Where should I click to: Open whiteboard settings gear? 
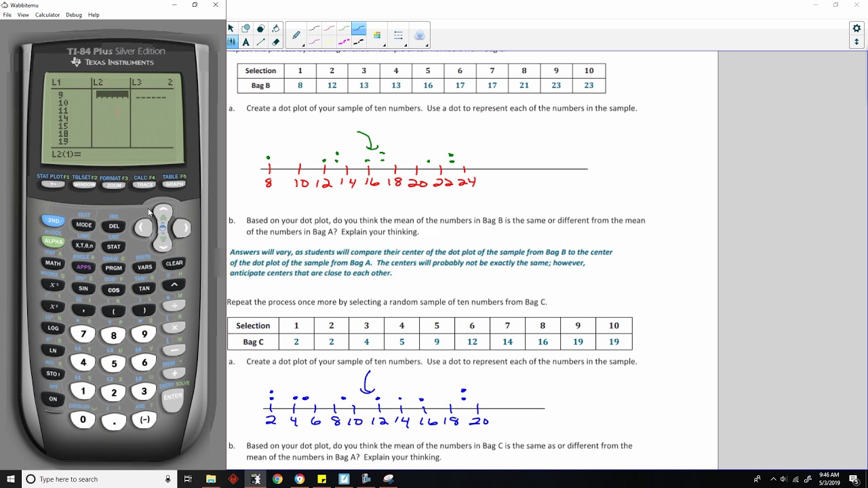click(856, 28)
